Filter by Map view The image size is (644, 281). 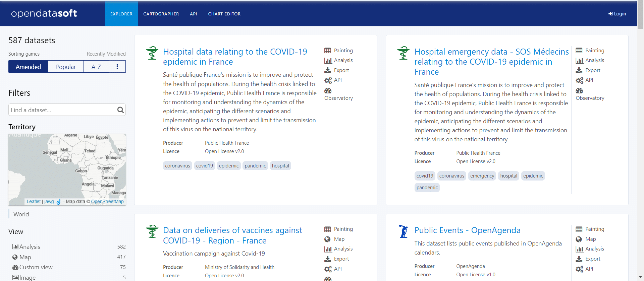point(69,257)
